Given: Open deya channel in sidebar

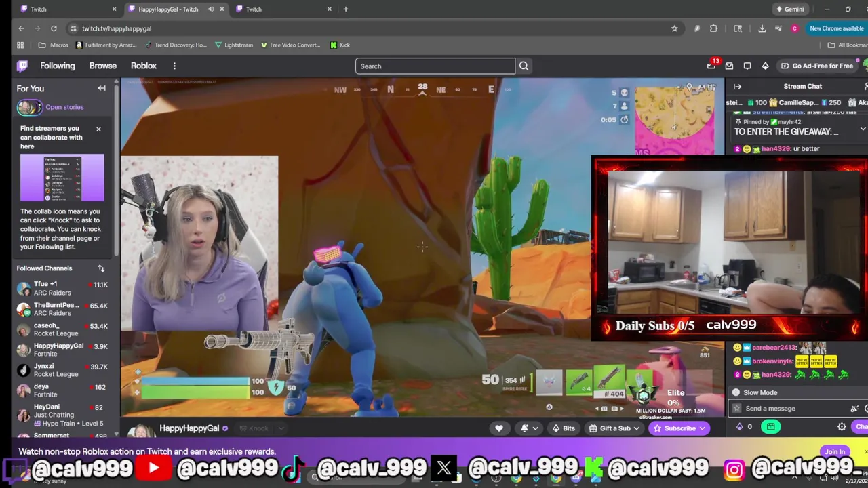Looking at the screenshot, I should (62, 390).
